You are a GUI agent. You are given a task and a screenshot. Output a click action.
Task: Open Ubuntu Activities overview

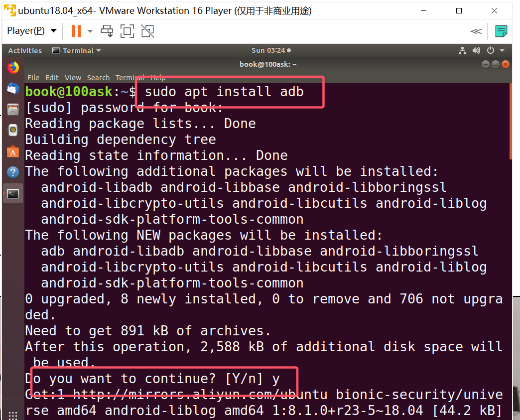[x=25, y=51]
